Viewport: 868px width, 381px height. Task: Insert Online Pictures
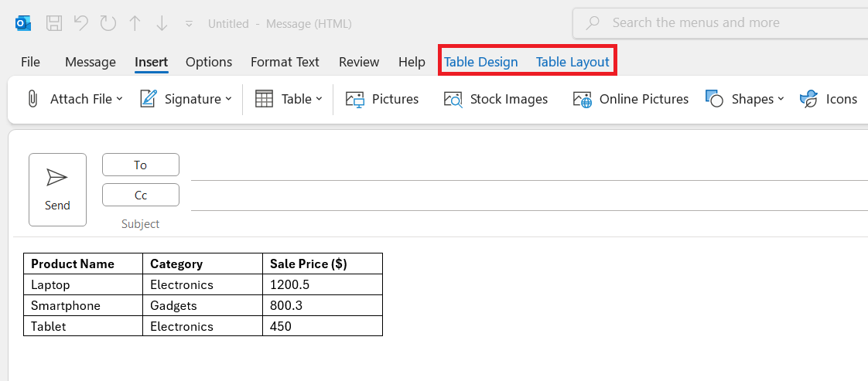point(630,99)
